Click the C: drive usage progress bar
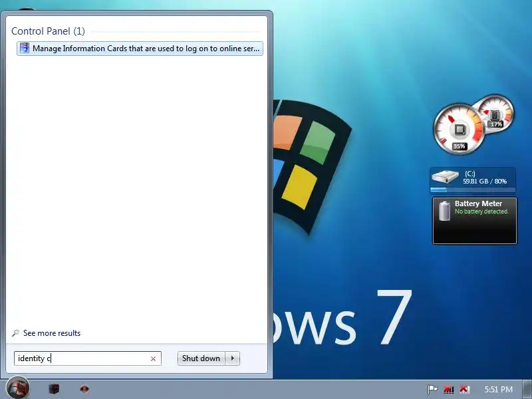Screen dimensions: 532x399 tap(473, 190)
